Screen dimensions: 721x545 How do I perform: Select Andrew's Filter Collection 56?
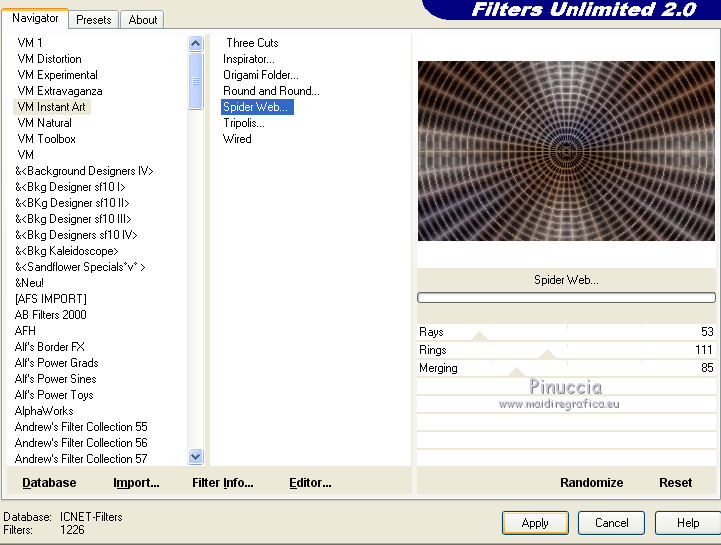(81, 443)
